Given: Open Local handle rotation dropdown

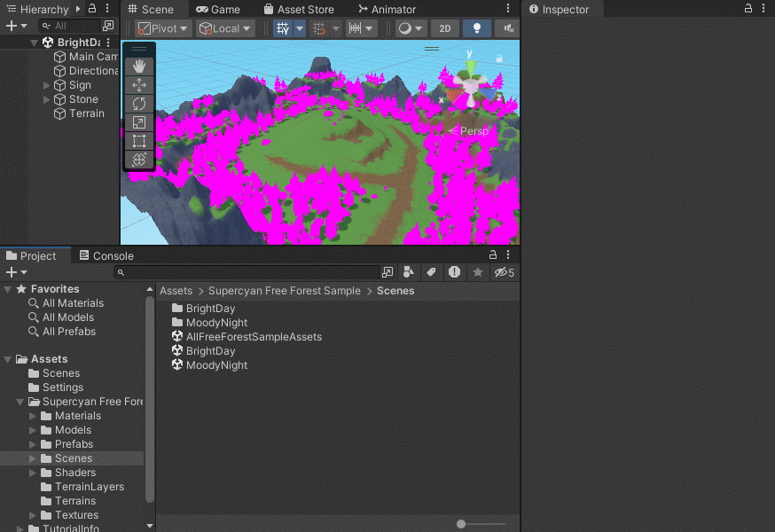Looking at the screenshot, I should pyautogui.click(x=225, y=28).
